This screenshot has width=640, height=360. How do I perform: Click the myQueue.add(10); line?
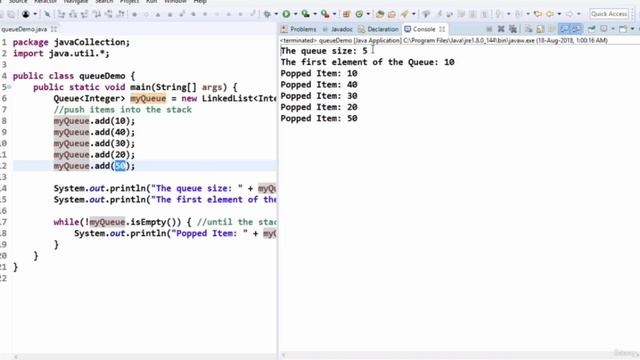[x=94, y=121]
